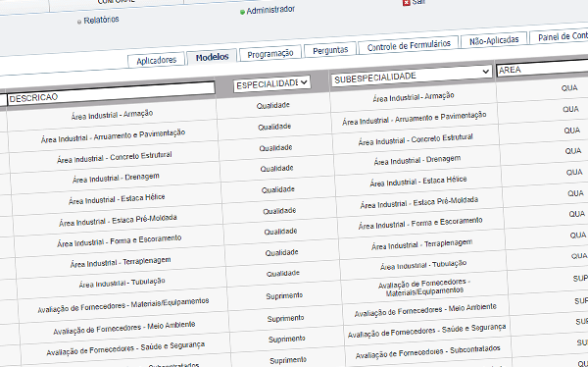Viewport: 588px width, 367px height.
Task: Click Suprimento cell in Meio Ambiente row
Action: coord(285,319)
